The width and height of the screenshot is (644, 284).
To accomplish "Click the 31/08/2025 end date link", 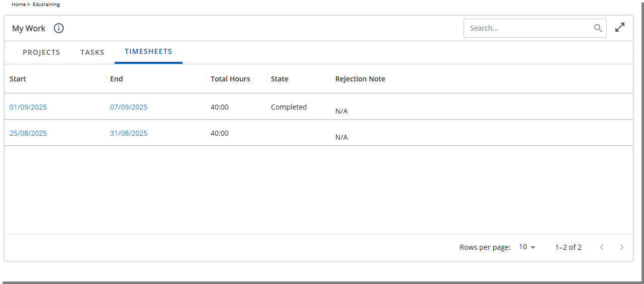I will 129,133.
